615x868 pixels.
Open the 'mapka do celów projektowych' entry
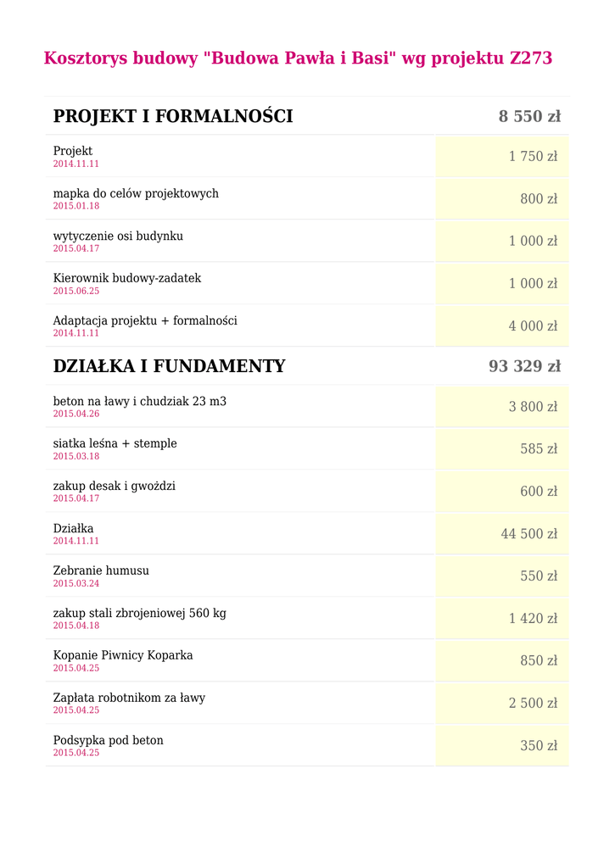click(x=136, y=193)
